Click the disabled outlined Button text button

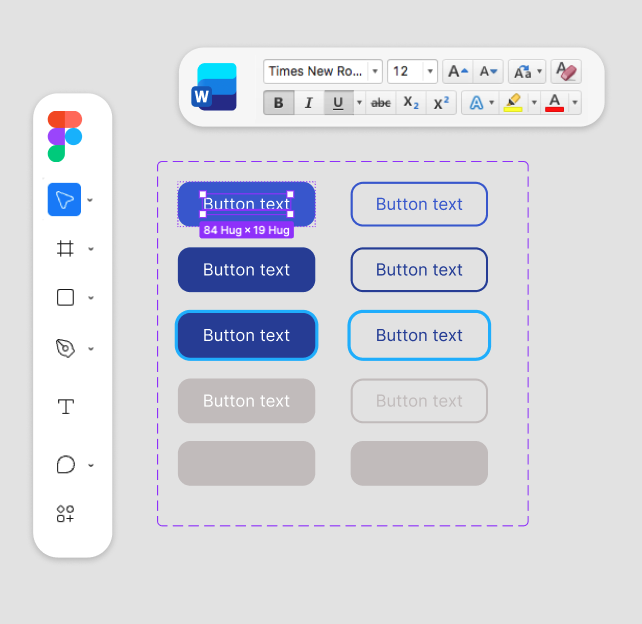point(419,401)
